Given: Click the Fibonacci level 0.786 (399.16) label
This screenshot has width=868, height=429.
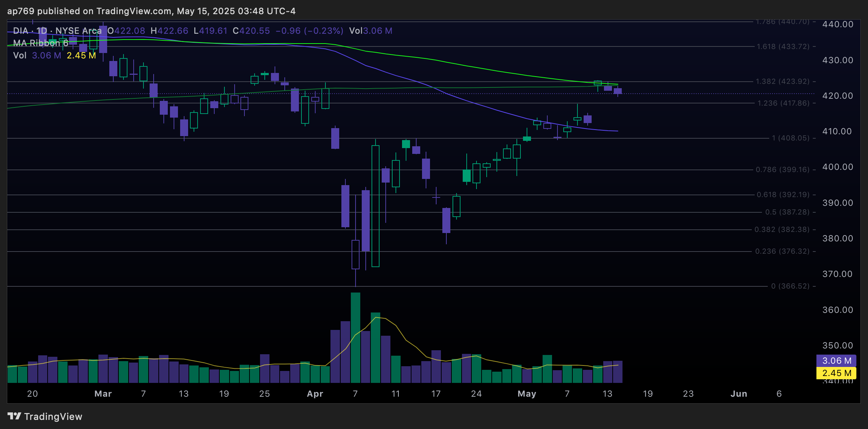Looking at the screenshot, I should coord(783,169).
